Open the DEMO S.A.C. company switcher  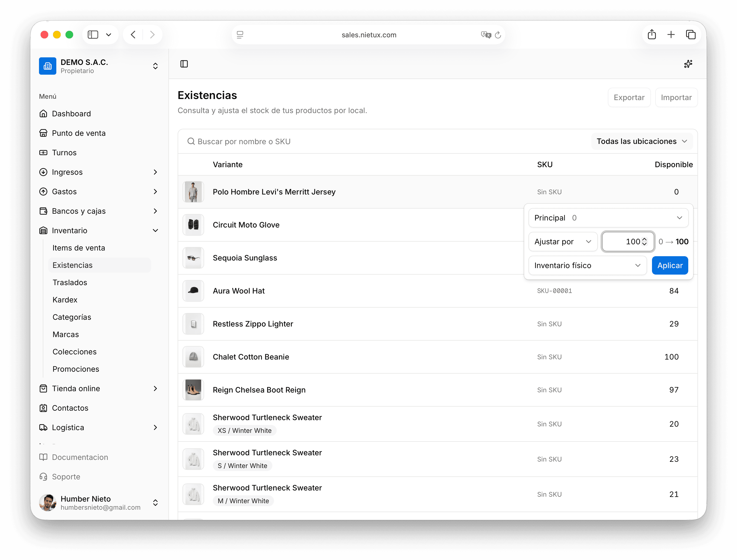(x=99, y=66)
